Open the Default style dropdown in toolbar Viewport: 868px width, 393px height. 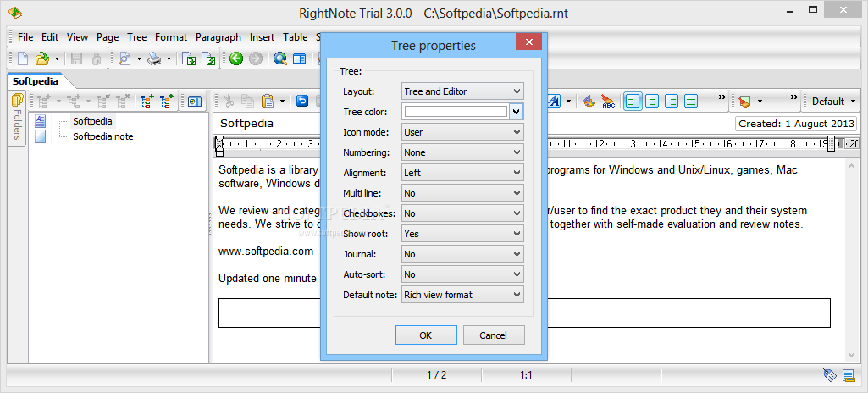pos(833,102)
